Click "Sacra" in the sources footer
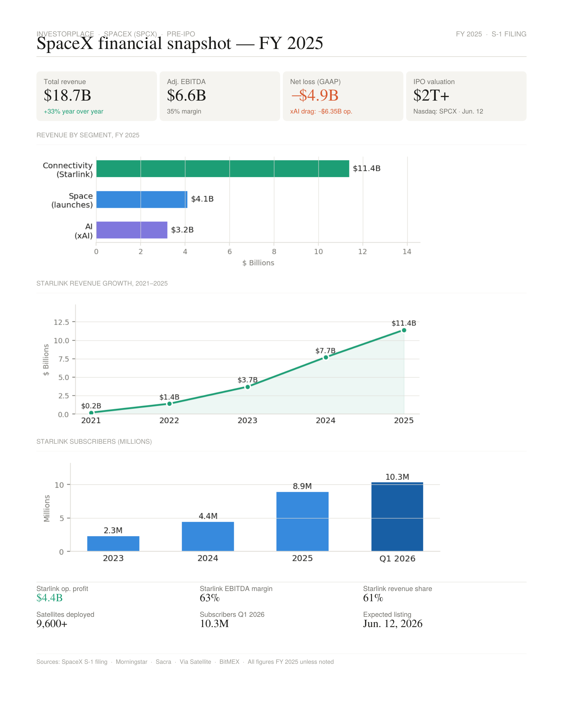This screenshot has width=563, height=728. pos(163,662)
